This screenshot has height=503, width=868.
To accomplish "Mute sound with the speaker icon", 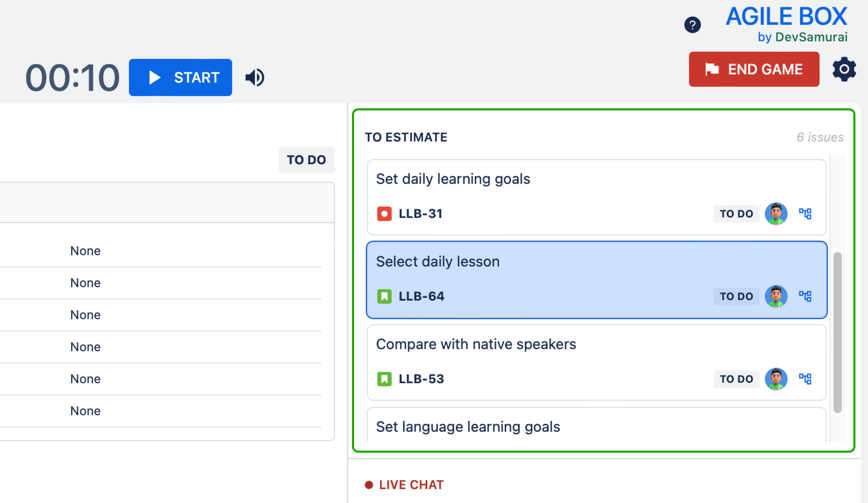I will pyautogui.click(x=255, y=77).
